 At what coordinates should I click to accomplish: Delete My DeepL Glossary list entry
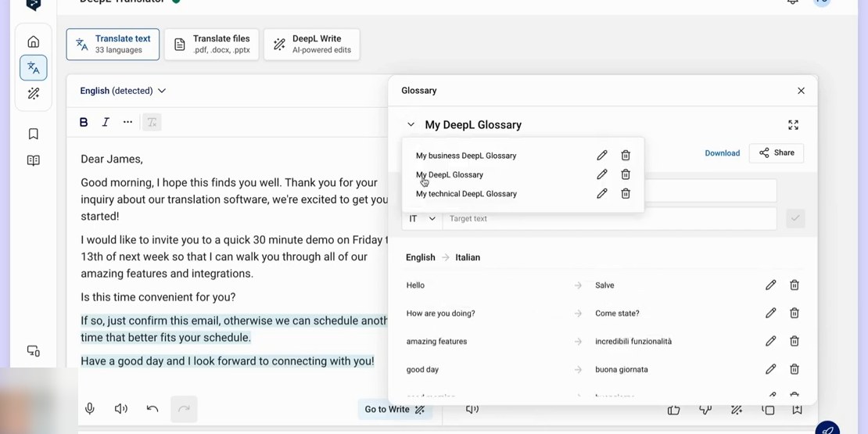626,175
